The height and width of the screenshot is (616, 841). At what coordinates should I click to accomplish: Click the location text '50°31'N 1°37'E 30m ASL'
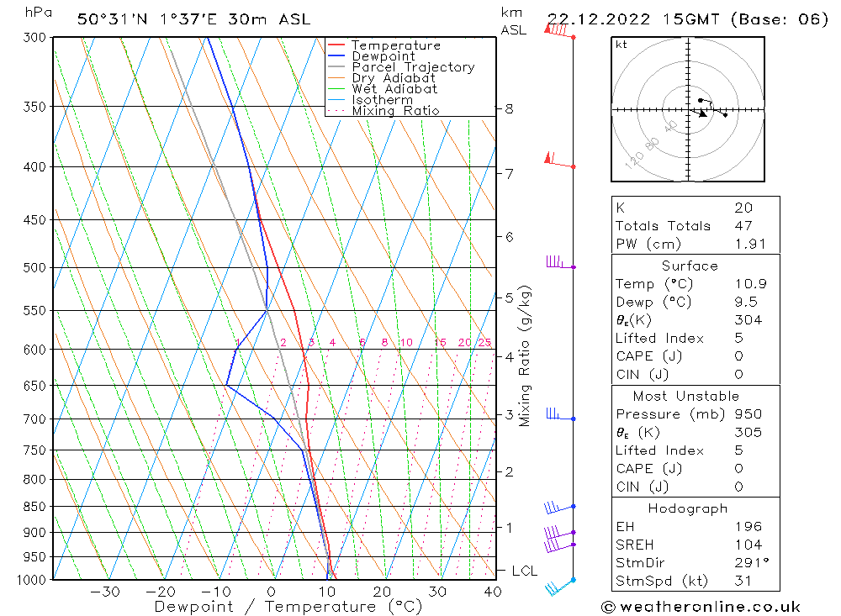point(193,20)
